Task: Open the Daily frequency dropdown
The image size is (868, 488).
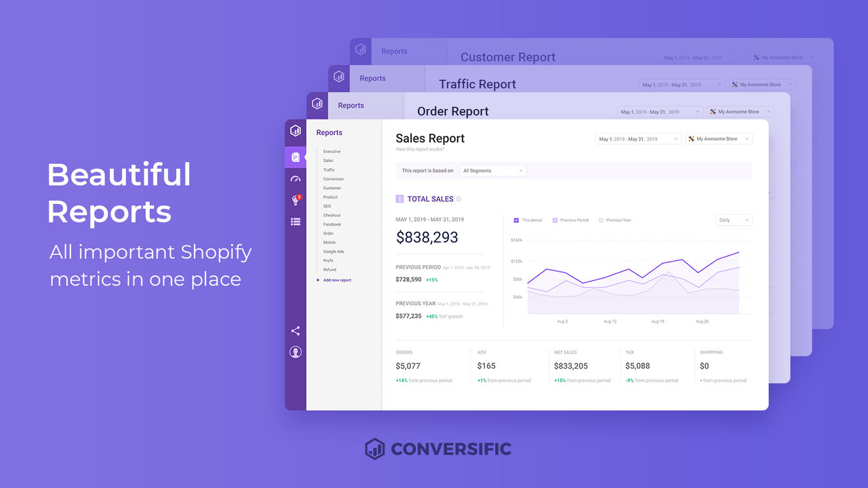Action: coord(733,220)
